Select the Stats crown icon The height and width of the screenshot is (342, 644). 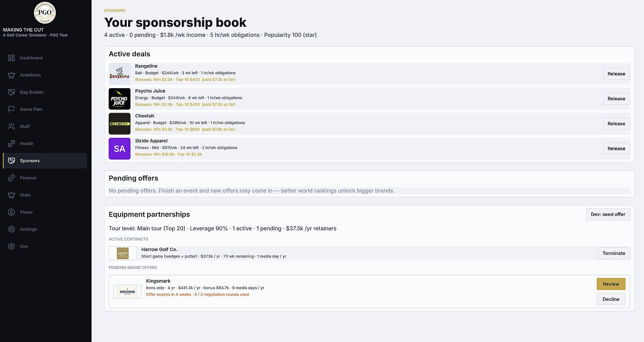tap(11, 195)
